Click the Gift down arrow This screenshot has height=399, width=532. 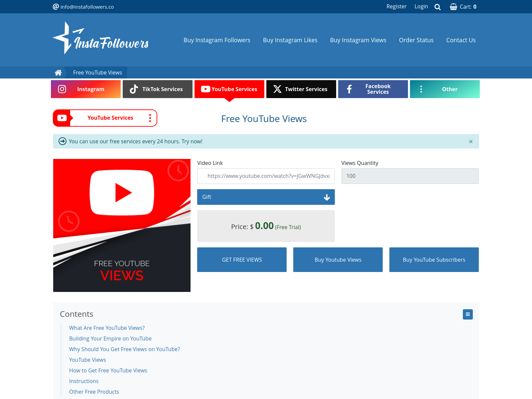coord(327,197)
